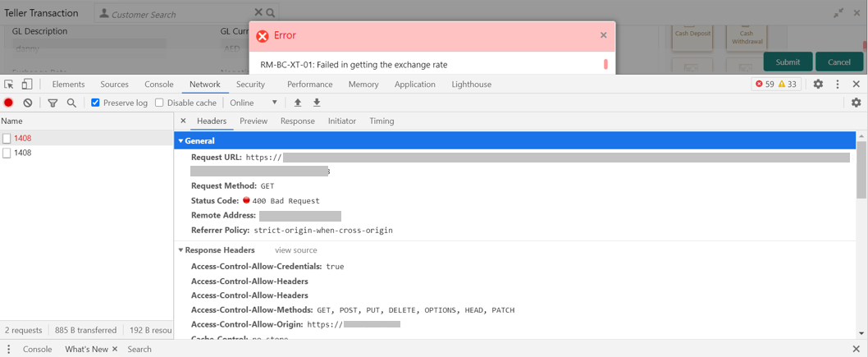Click the Customer Search magnifier icon

(x=270, y=13)
